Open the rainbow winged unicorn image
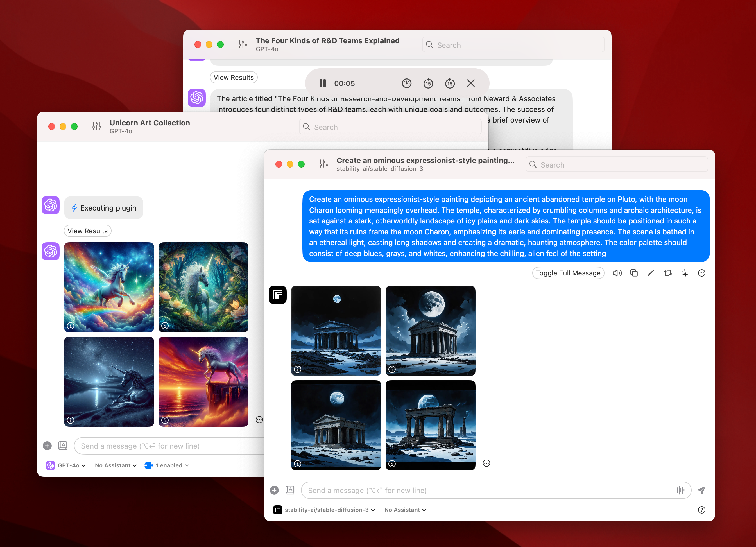Image resolution: width=756 pixels, height=547 pixels. (x=109, y=287)
